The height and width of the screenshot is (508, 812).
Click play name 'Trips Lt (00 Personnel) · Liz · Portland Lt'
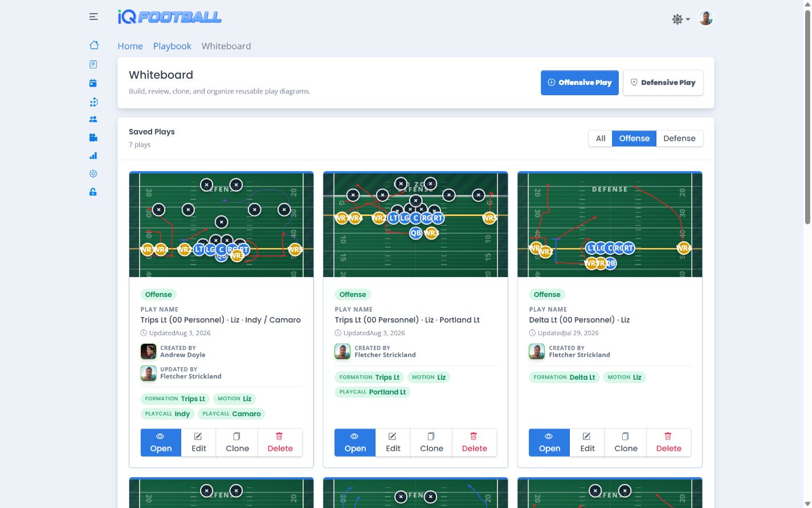click(407, 320)
